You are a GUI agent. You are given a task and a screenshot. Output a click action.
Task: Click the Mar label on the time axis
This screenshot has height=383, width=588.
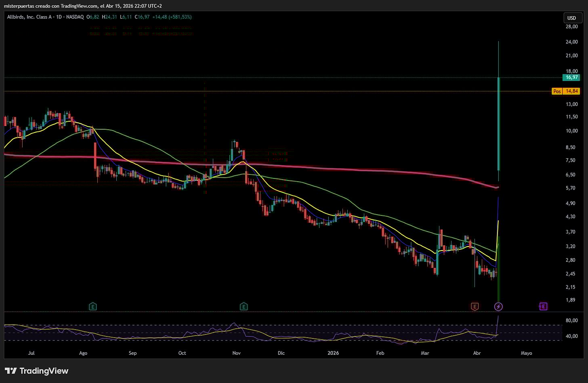click(425, 353)
